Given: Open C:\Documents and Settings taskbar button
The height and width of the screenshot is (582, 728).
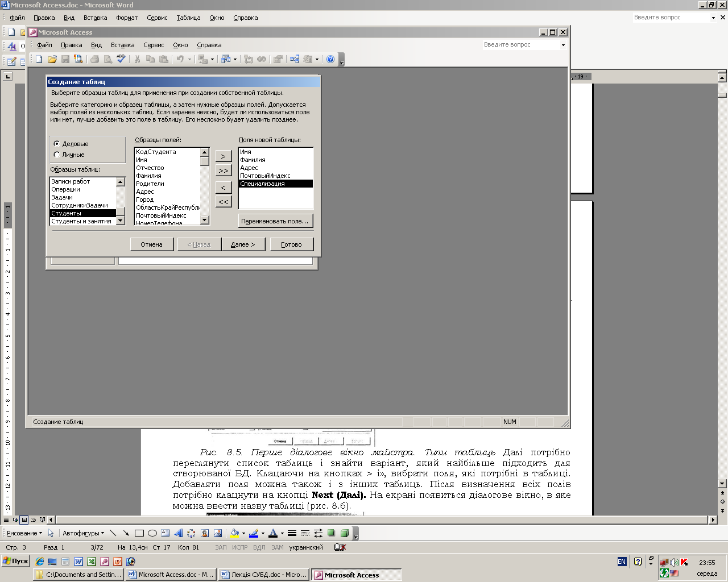Looking at the screenshot, I should 78,575.
